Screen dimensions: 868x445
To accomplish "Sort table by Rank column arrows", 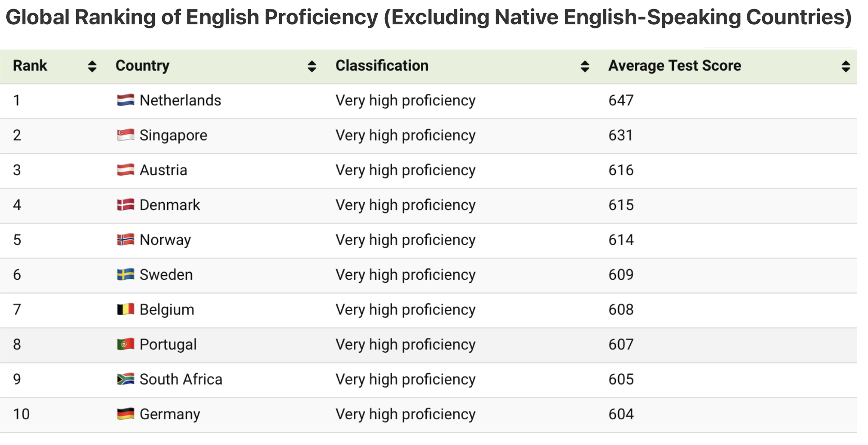I will (92, 66).
